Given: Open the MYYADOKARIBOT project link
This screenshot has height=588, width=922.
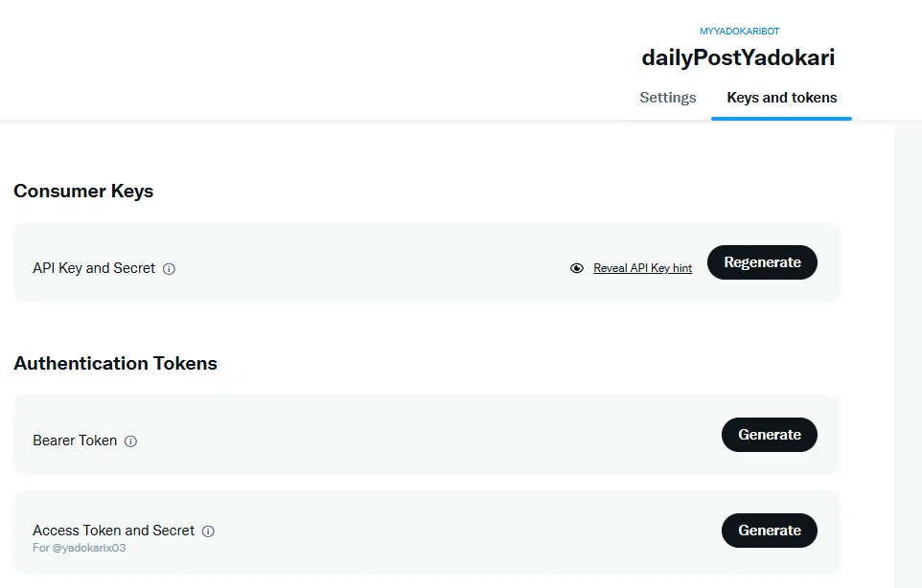Looking at the screenshot, I should coord(739,32).
